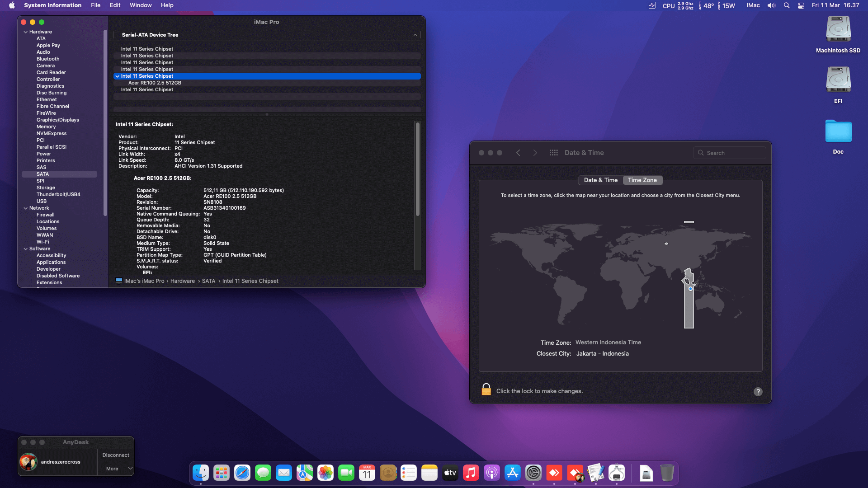868x488 pixels.
Task: Open Finder from the Dock
Action: tap(201, 473)
